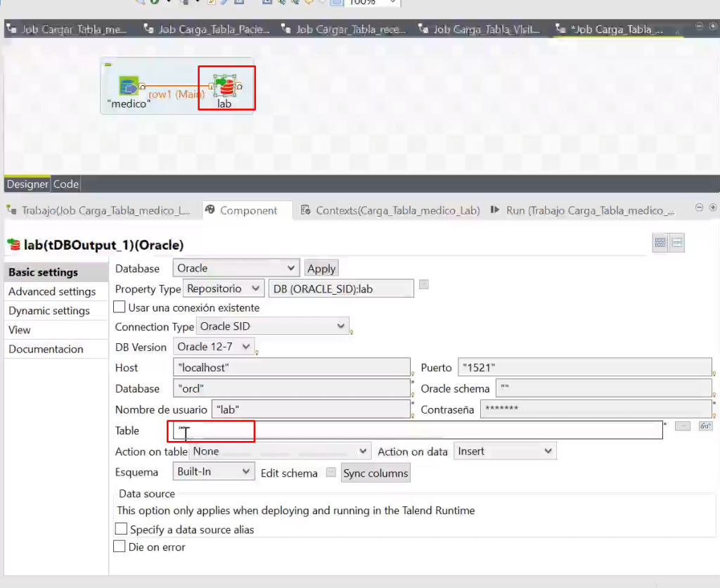This screenshot has width=720, height=588.
Task: Click the Apply button
Action: pos(321,269)
